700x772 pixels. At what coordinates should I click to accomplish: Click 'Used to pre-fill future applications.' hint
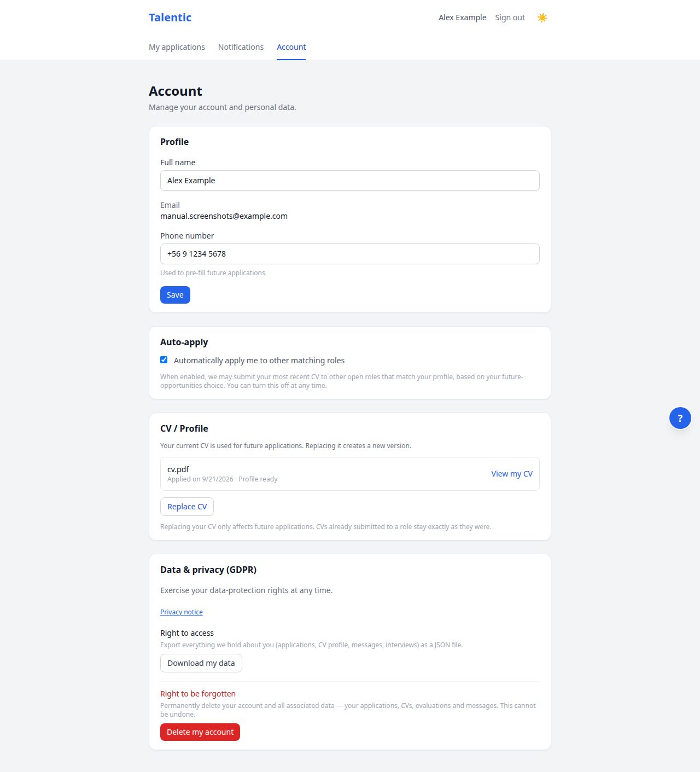(213, 273)
